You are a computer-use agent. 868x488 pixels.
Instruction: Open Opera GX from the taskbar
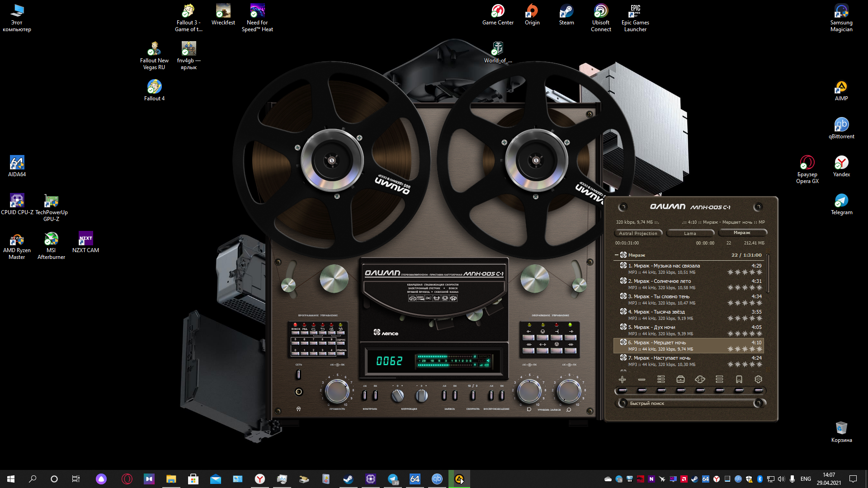coord(127,479)
